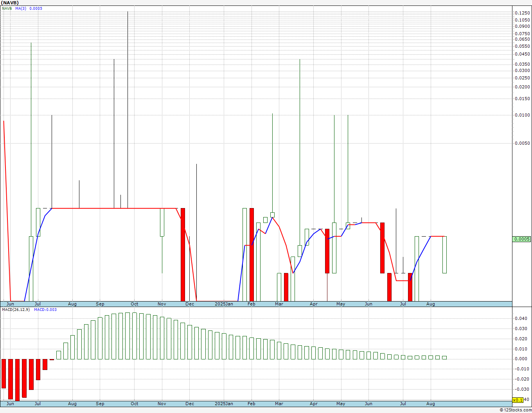Click the yellow x0.1 scale tag
Viewport: 532px width, 413px height.
point(518,400)
